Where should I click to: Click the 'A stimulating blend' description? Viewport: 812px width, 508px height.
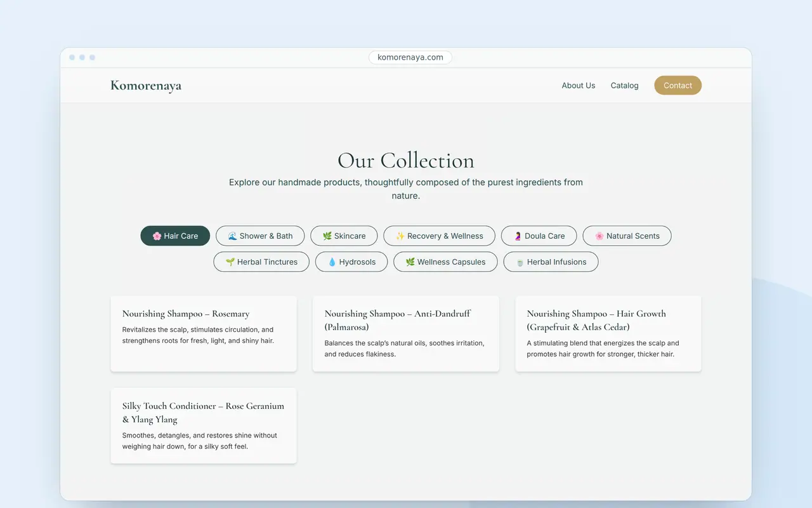pos(603,349)
